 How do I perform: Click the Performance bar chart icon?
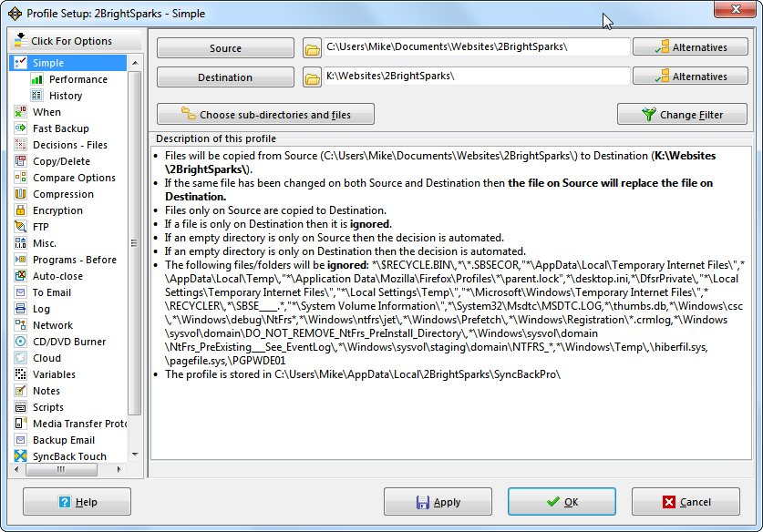[x=37, y=79]
